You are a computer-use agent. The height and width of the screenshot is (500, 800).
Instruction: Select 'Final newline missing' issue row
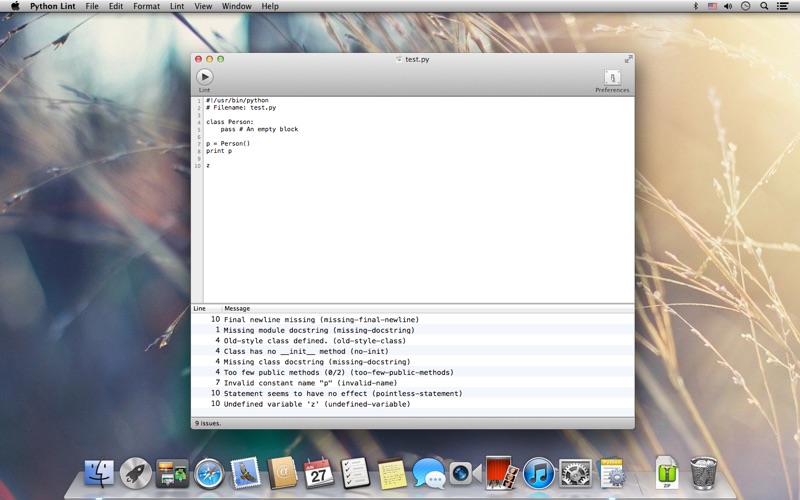[413, 319]
